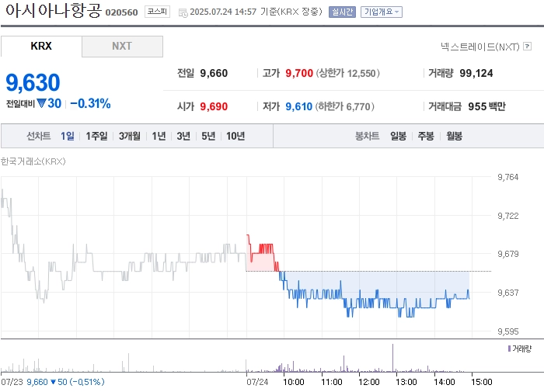The height and width of the screenshot is (392, 544).
Task: Select the 5년 line chart period
Action: 208,136
